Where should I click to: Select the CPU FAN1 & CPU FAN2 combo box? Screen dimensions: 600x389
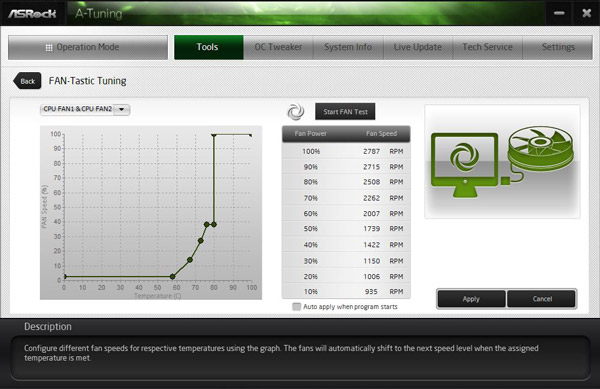pos(85,109)
